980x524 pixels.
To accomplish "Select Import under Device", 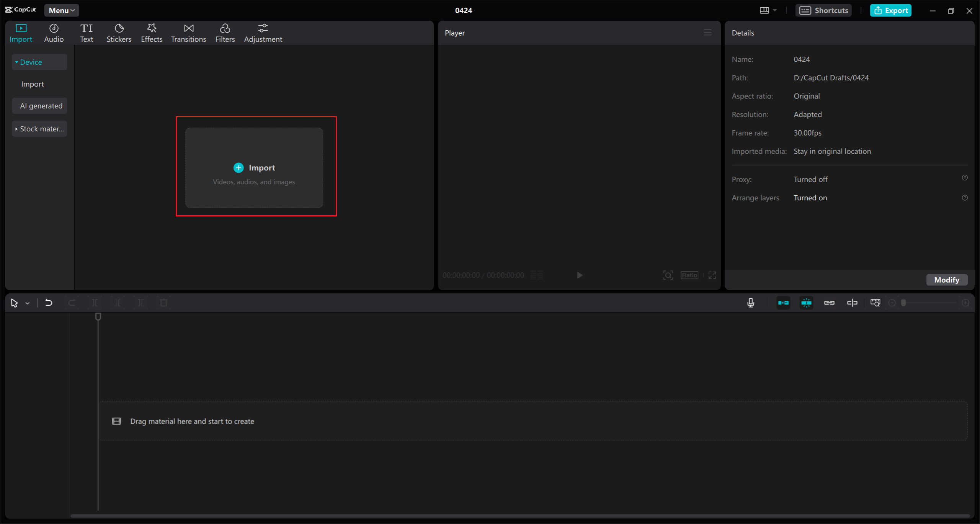I will pyautogui.click(x=33, y=84).
